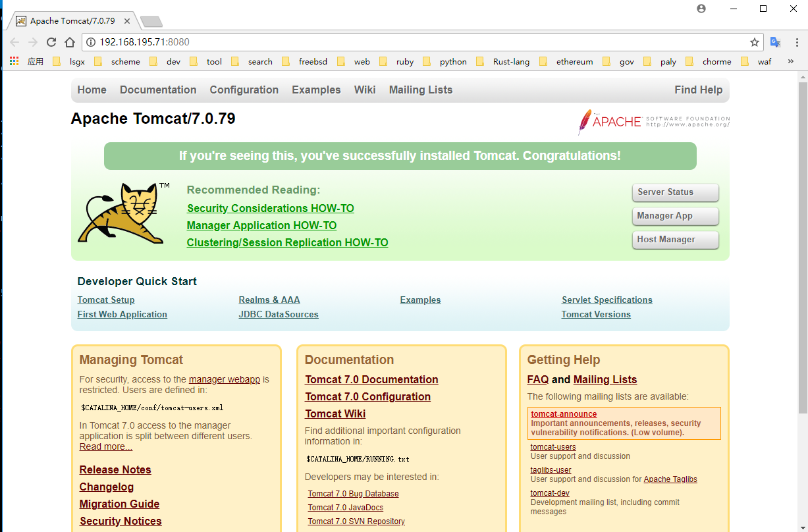Image resolution: width=808 pixels, height=532 pixels.
Task: Open the waf bookmark folder
Action: pos(757,62)
